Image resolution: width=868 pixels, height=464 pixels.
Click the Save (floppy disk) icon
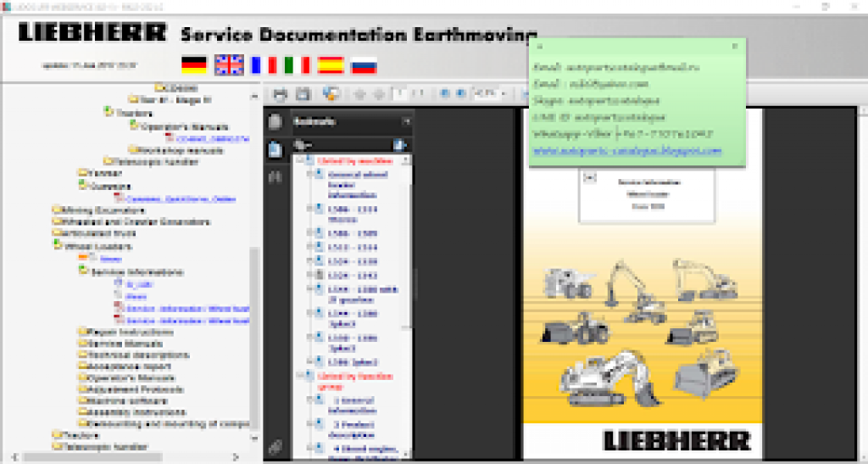click(303, 94)
